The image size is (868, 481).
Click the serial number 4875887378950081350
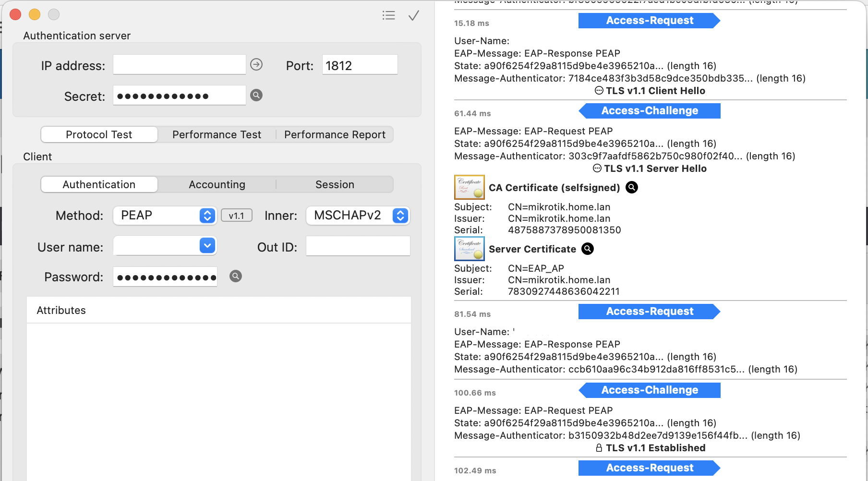coord(564,230)
